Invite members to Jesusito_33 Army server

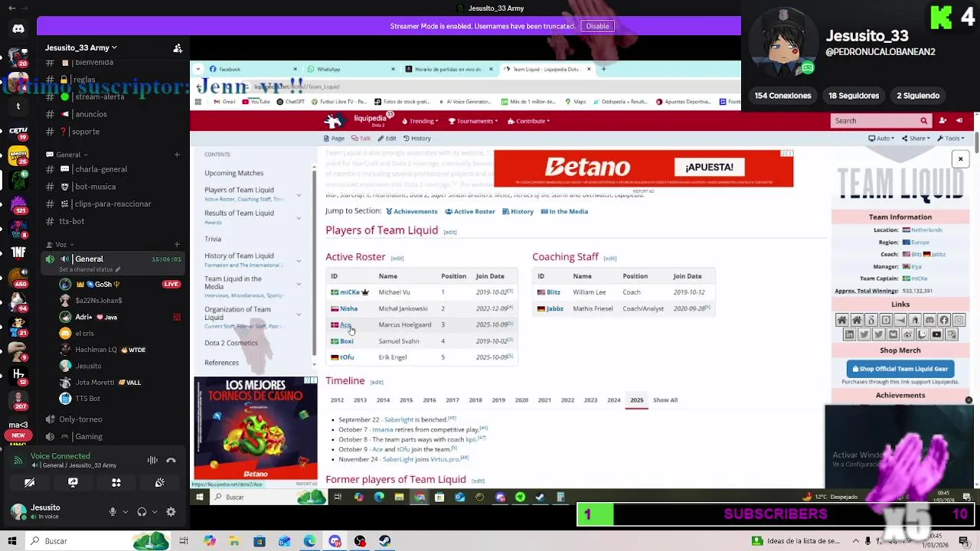tap(178, 48)
